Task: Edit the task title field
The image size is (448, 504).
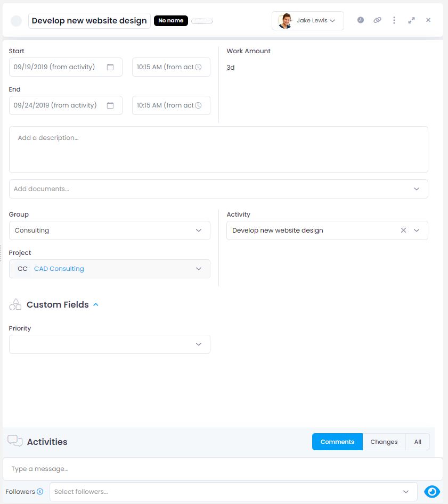Action: pos(89,21)
